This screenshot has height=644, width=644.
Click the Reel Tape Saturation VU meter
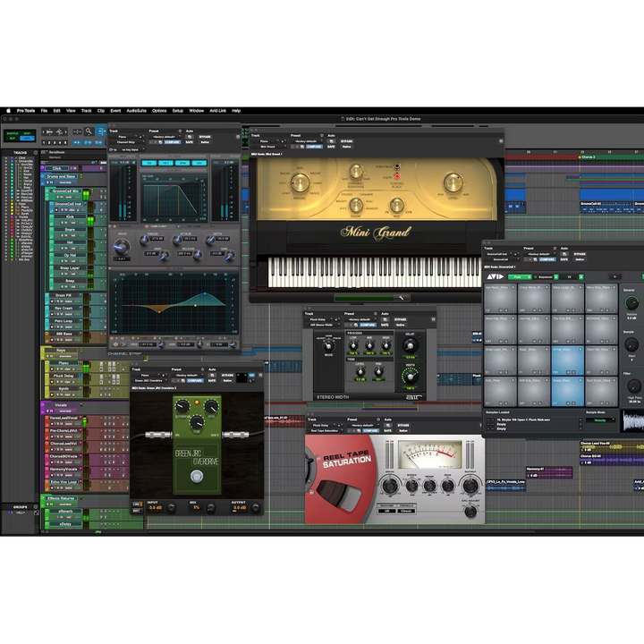429,454
